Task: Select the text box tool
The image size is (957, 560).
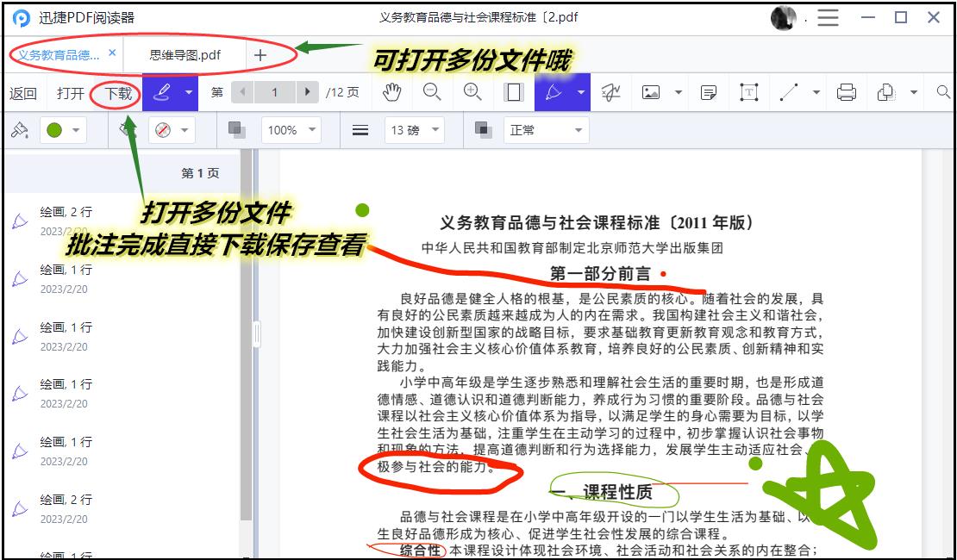Action: pyautogui.click(x=749, y=92)
